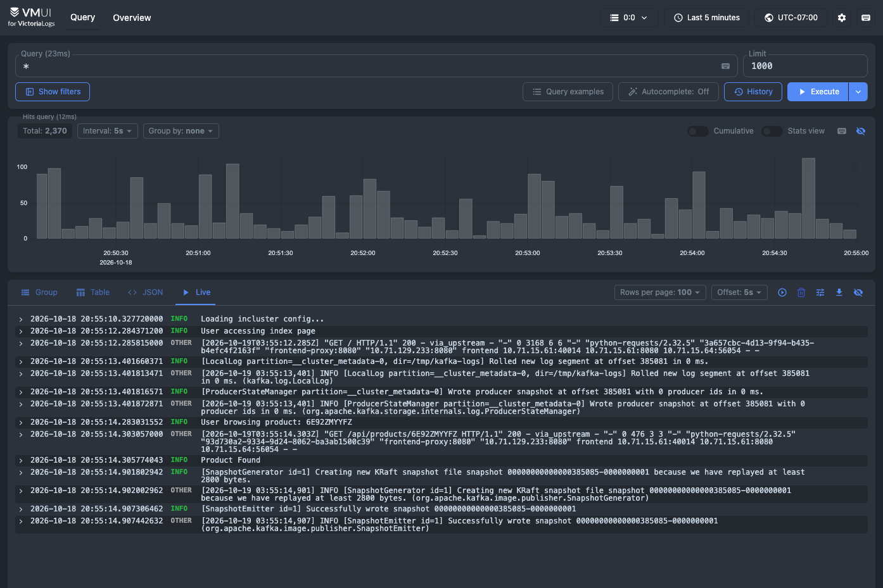
Task: Open settings gear in top bar
Action: tap(842, 18)
